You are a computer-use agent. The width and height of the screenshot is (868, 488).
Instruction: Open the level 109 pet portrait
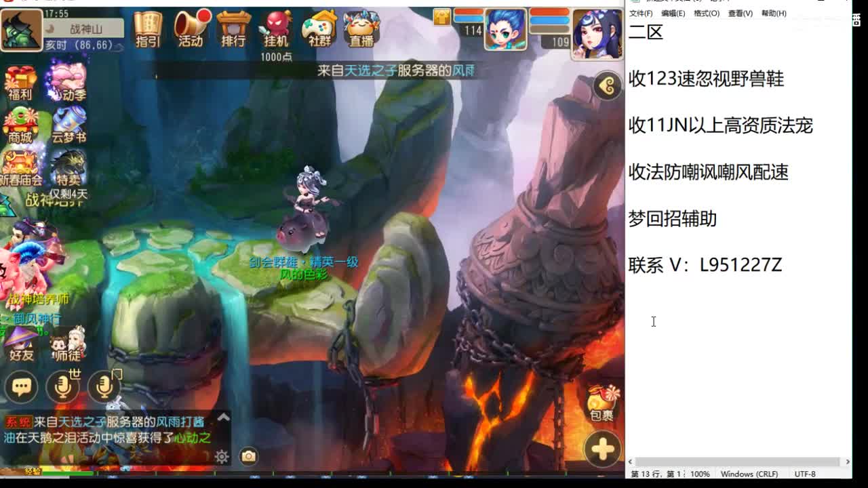pos(597,33)
